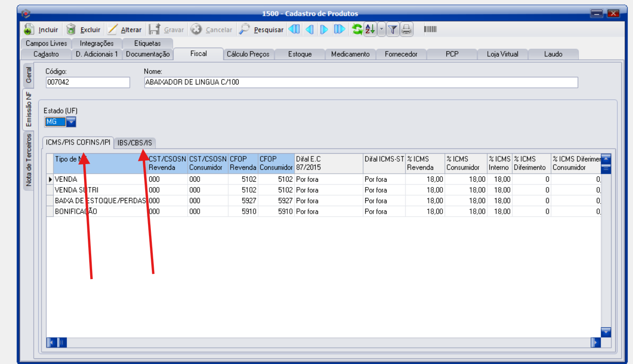
Task: Open the Cálculo Preços tab
Action: pos(248,54)
